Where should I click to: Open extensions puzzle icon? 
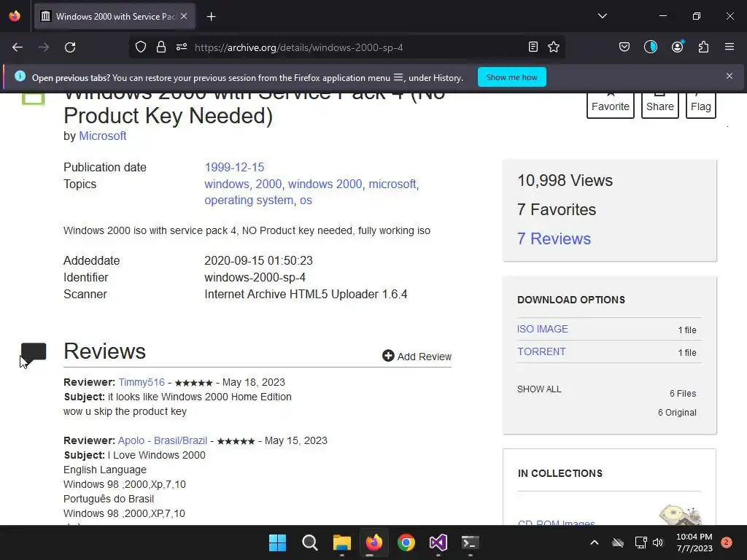(703, 47)
